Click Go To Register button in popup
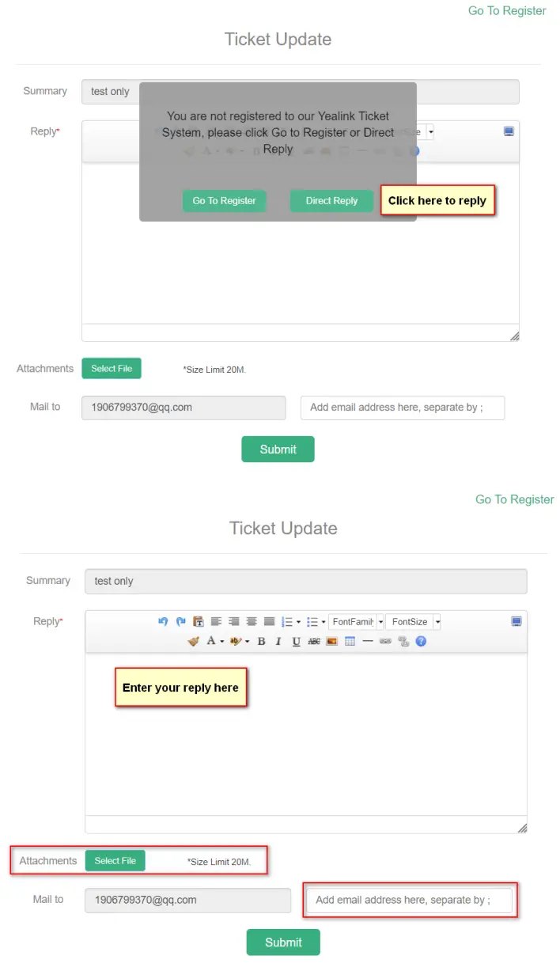The width and height of the screenshot is (560, 967). coord(225,201)
